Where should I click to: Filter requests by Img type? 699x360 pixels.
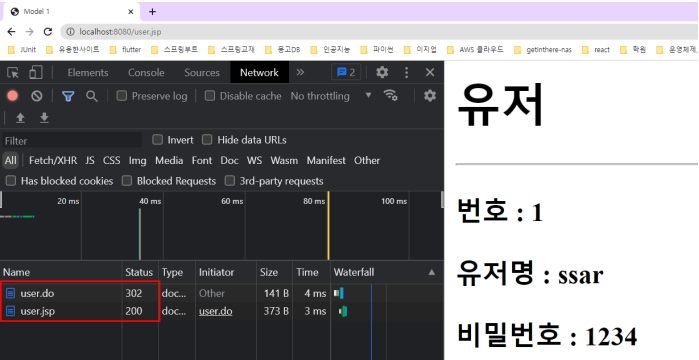(138, 160)
